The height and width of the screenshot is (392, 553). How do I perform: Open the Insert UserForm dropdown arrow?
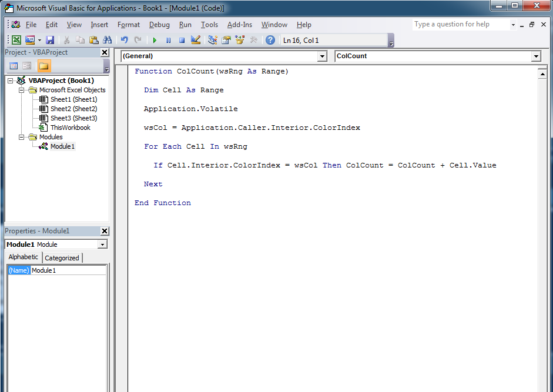pyautogui.click(x=39, y=40)
